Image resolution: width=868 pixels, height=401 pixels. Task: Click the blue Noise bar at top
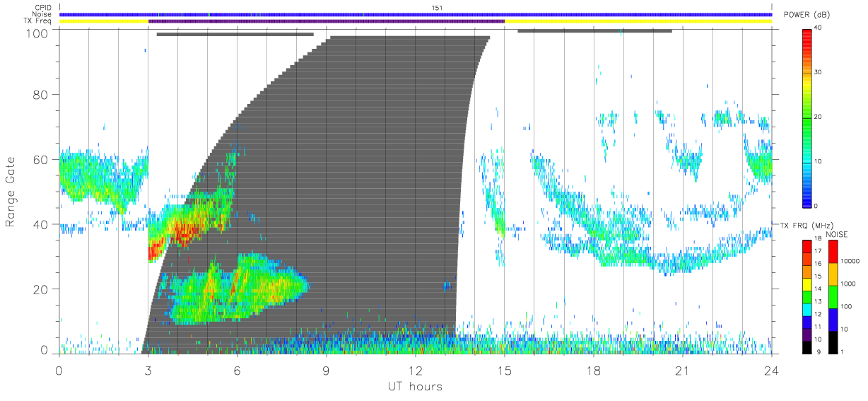pos(416,14)
